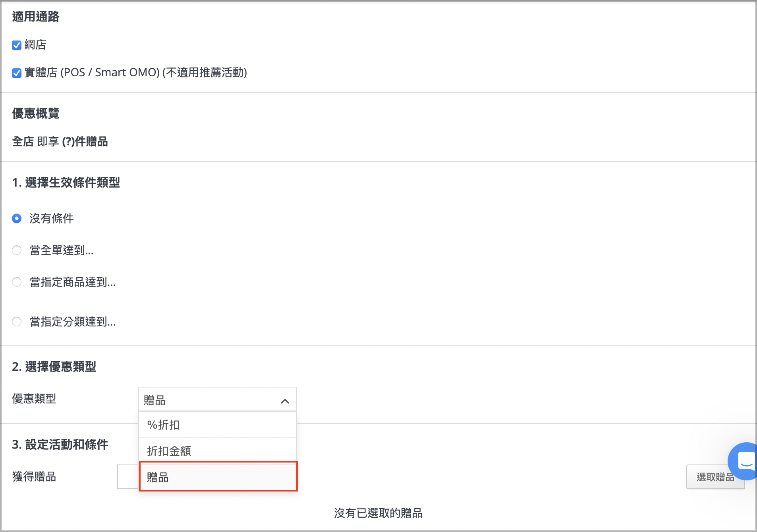Pick 折扣金額 from the dropdown list

[218, 451]
